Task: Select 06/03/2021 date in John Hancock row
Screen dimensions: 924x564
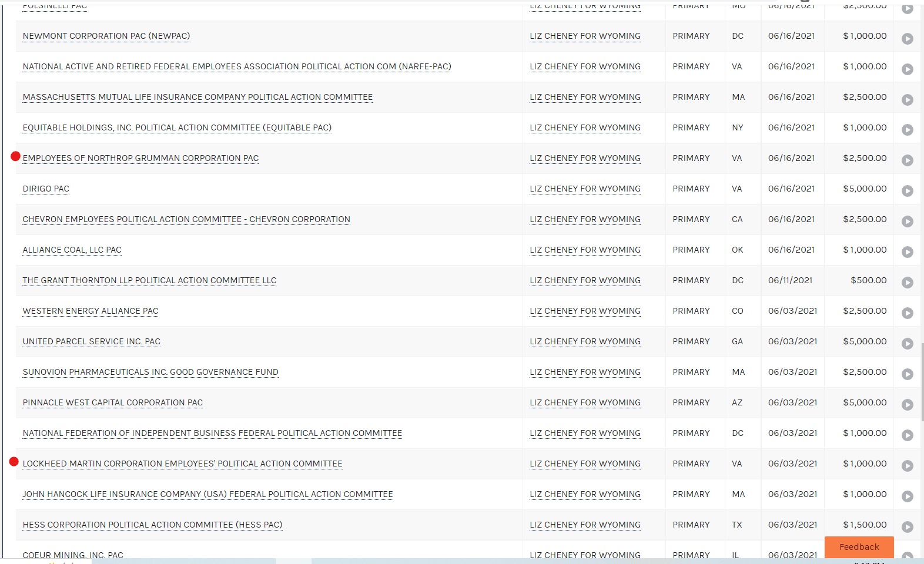Action: click(x=792, y=494)
